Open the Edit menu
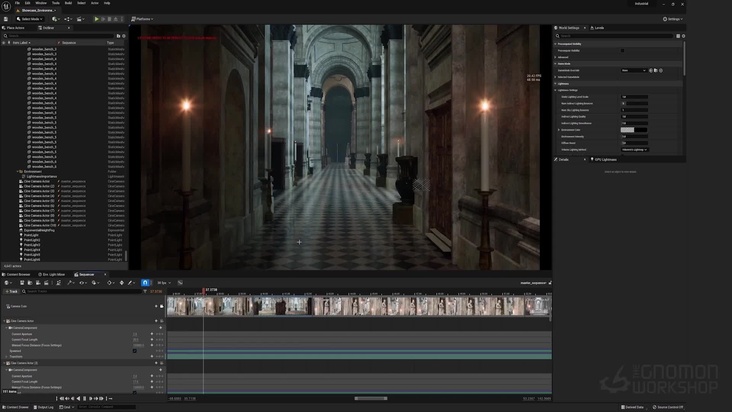 (28, 3)
